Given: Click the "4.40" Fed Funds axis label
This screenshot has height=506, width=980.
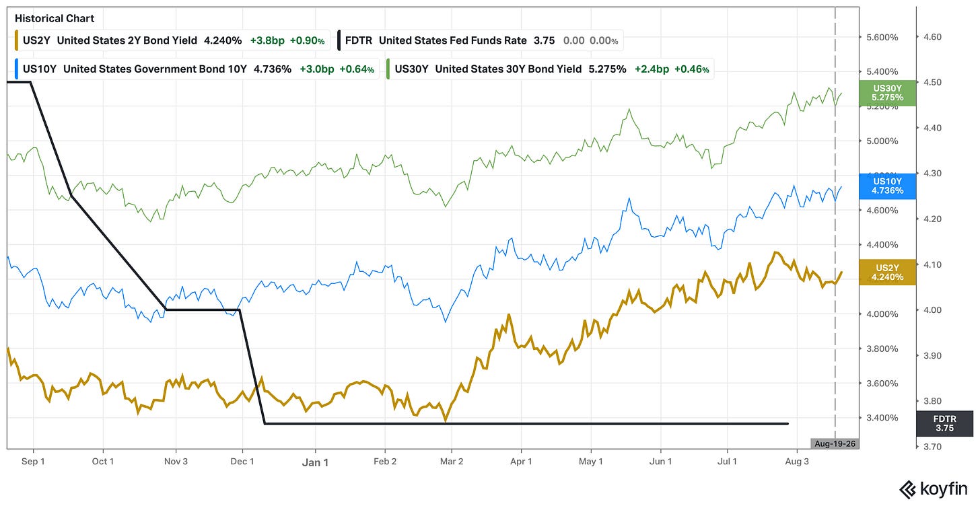Looking at the screenshot, I should (934, 128).
